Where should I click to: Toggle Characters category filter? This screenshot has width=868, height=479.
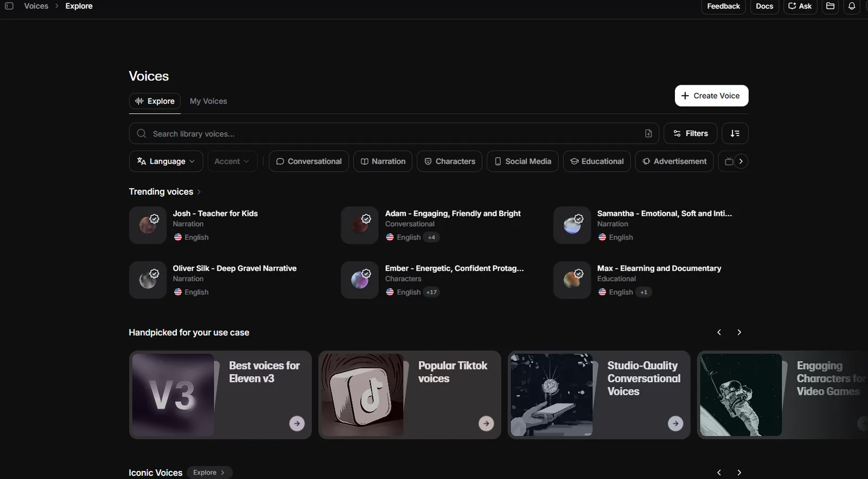(x=449, y=161)
